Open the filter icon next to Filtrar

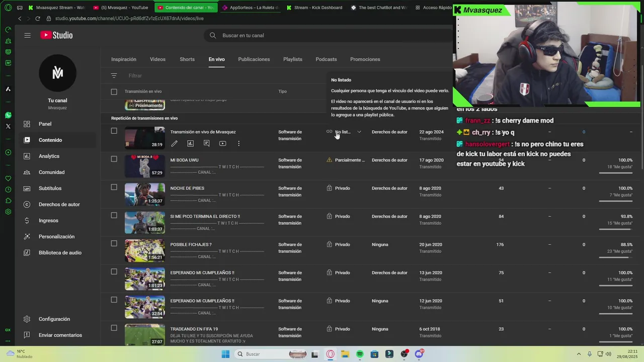point(114,75)
